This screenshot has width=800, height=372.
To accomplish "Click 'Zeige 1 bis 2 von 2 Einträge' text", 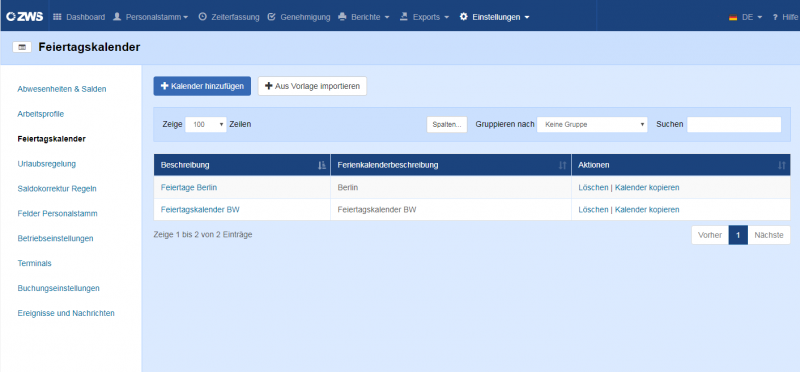I will [203, 234].
